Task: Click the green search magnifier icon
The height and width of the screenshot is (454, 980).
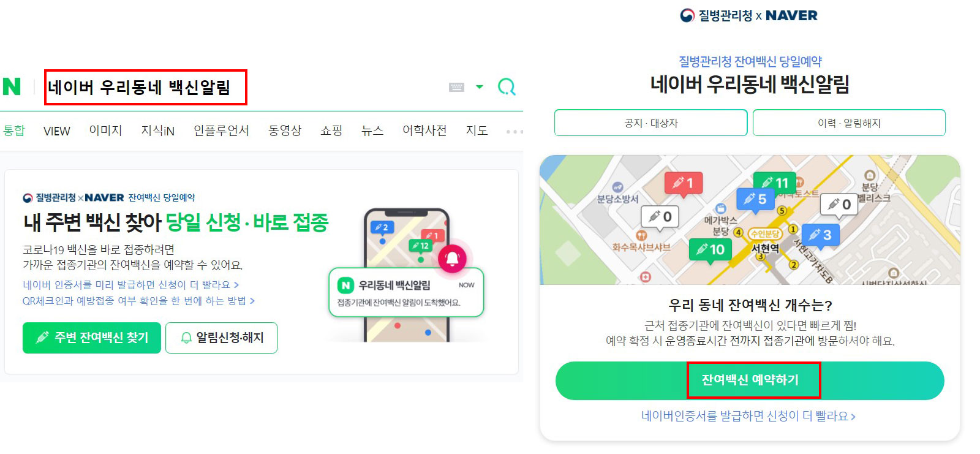Action: (x=507, y=87)
